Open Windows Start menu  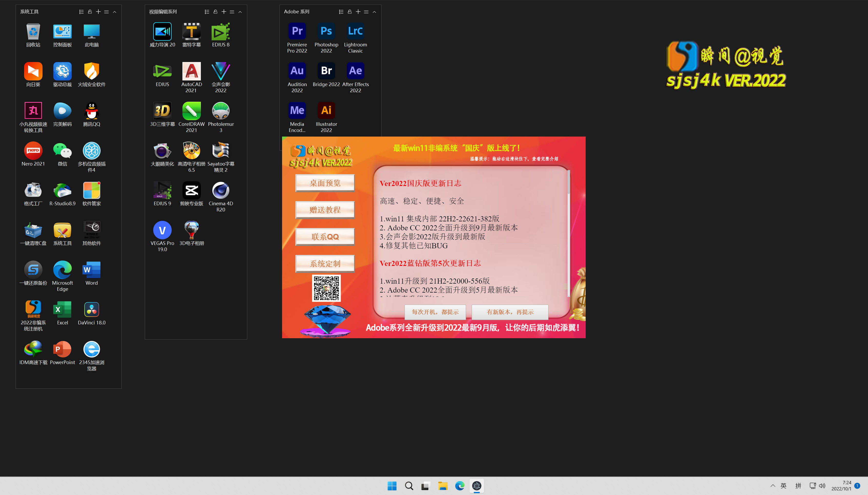coord(392,486)
